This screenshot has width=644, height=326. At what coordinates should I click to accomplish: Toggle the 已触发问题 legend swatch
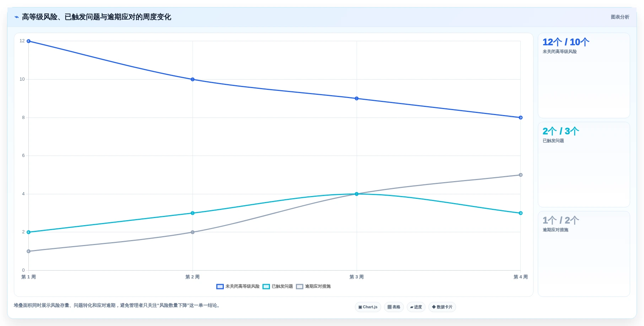266,287
